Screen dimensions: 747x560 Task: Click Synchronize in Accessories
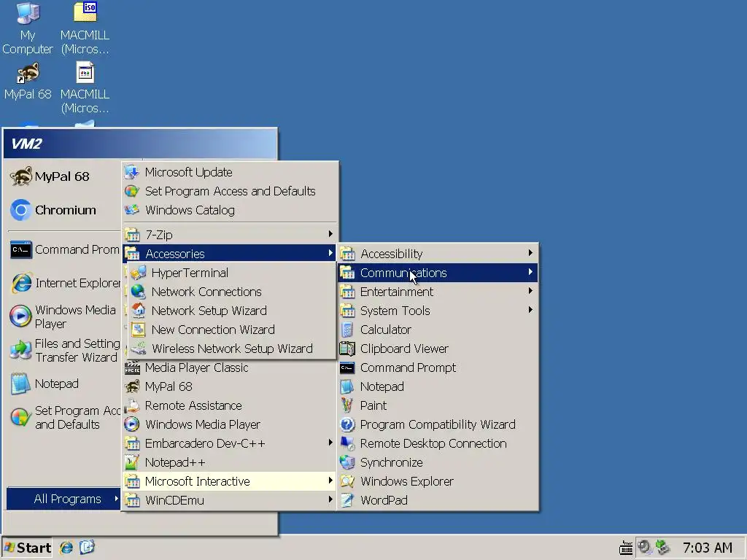pyautogui.click(x=438, y=462)
